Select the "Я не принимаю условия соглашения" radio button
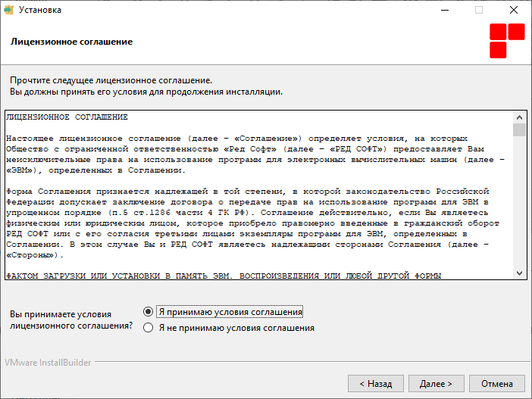The image size is (532, 399). coord(148,328)
